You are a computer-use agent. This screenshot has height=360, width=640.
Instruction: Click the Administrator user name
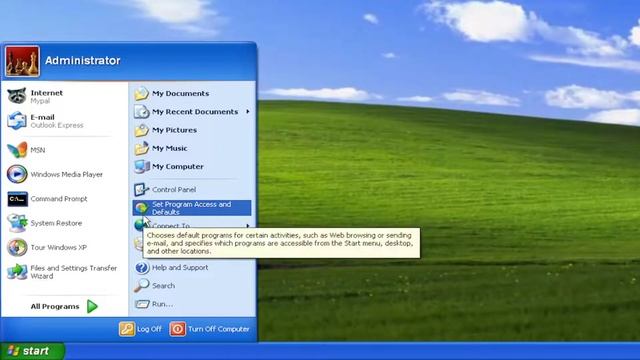[x=82, y=61]
